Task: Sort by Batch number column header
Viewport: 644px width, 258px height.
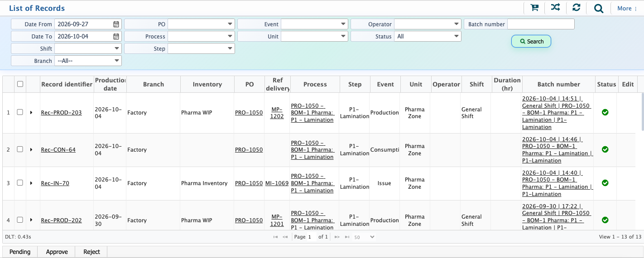Action: click(x=558, y=84)
